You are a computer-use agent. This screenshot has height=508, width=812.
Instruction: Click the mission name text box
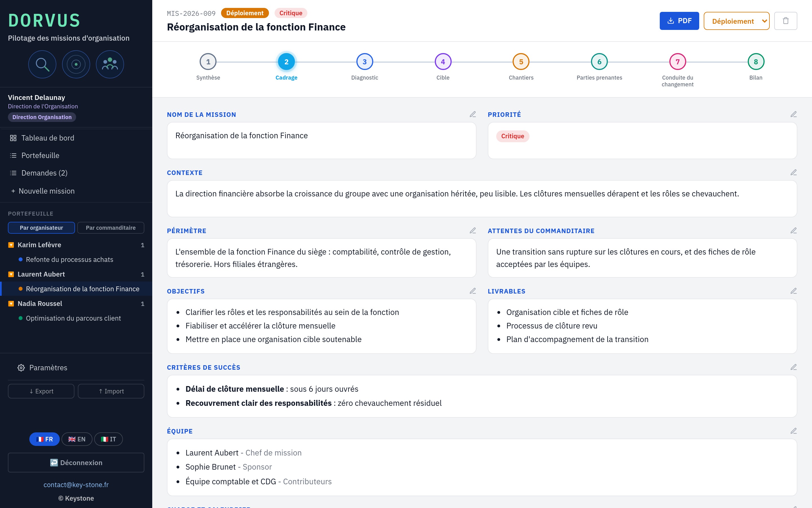click(x=321, y=141)
